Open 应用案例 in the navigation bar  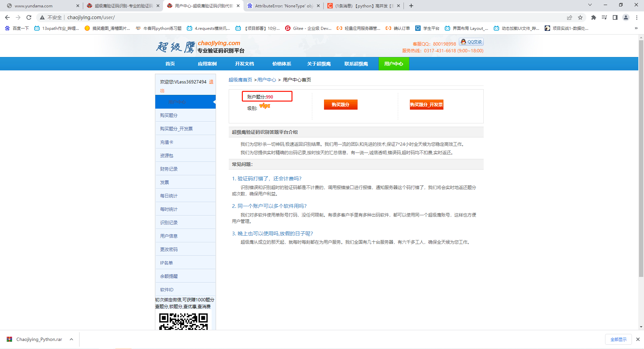(207, 64)
